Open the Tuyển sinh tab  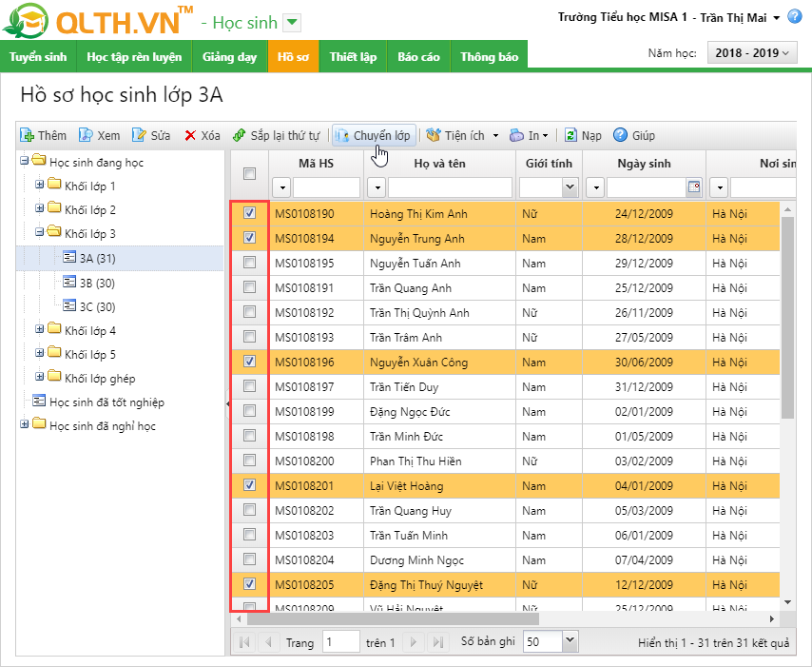point(38,57)
